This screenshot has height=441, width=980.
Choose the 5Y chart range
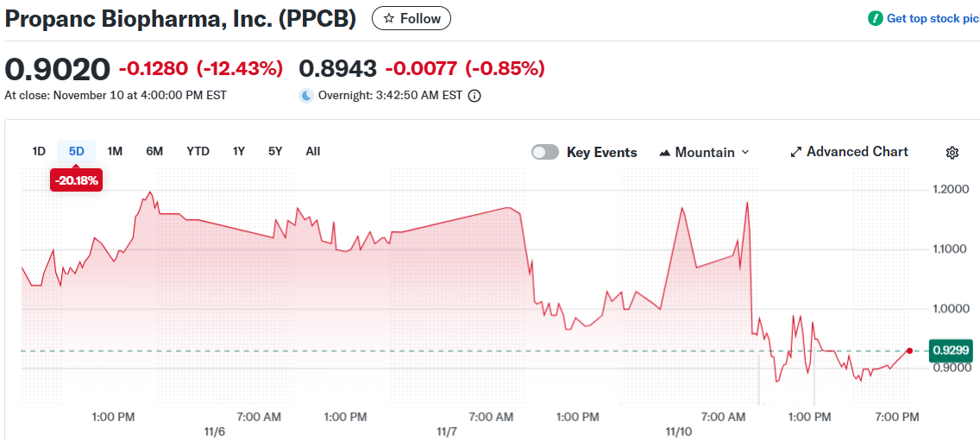pos(275,151)
